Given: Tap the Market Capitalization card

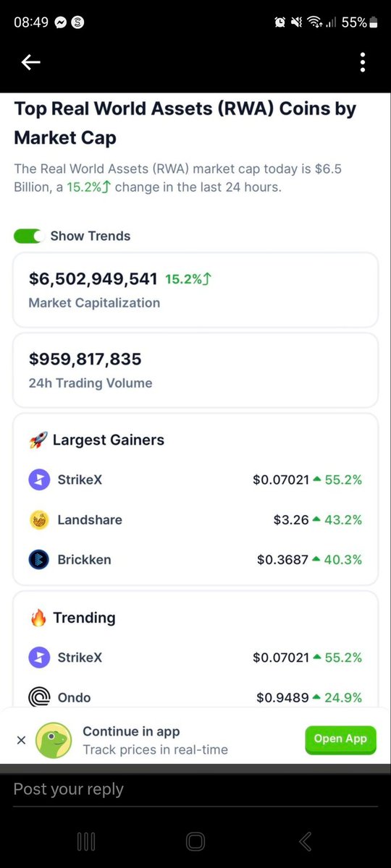Looking at the screenshot, I should pyautogui.click(x=195, y=289).
